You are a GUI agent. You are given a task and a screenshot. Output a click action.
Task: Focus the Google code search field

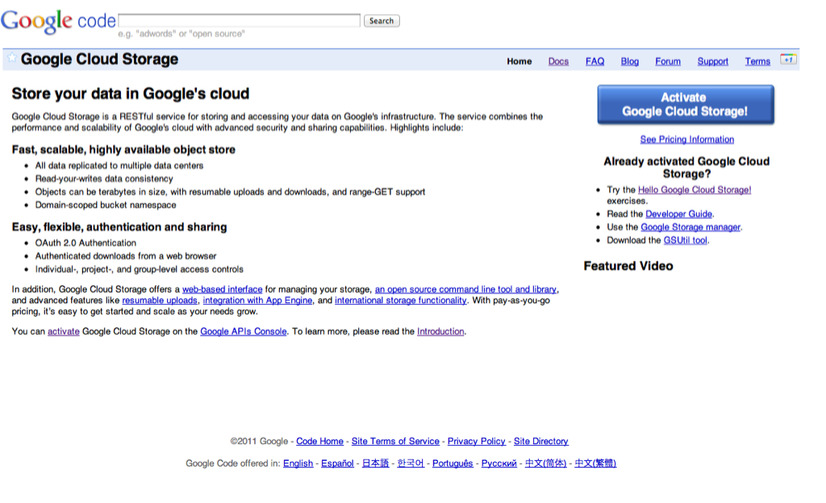[x=240, y=21]
